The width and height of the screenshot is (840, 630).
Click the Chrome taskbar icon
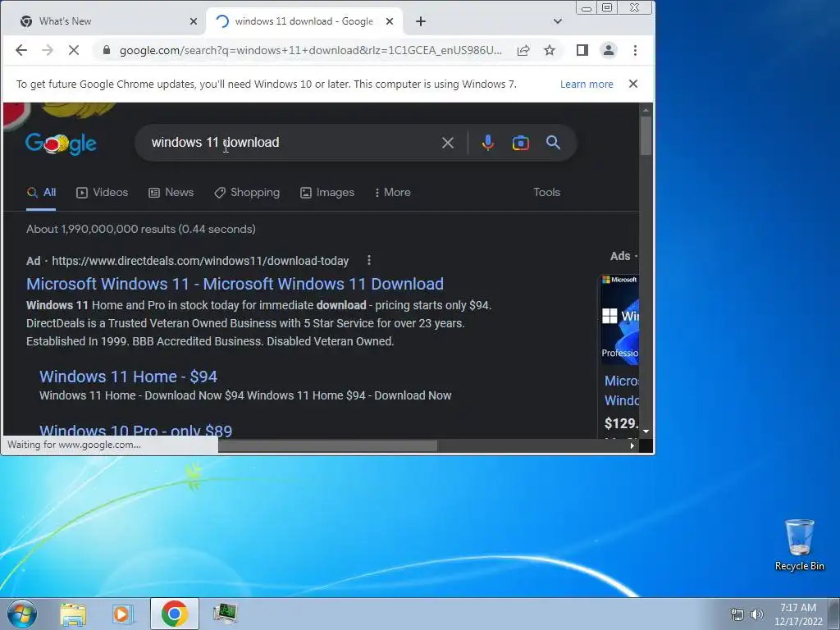click(174, 614)
